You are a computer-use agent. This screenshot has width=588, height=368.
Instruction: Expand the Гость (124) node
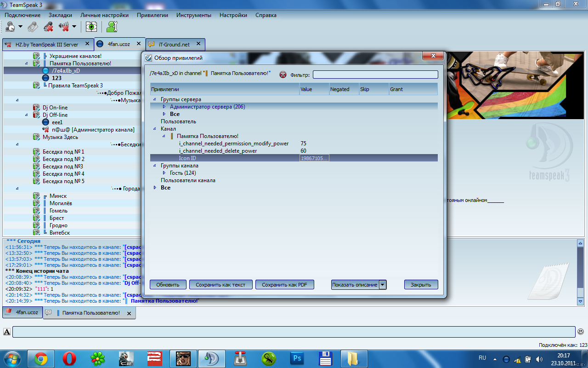tap(164, 173)
